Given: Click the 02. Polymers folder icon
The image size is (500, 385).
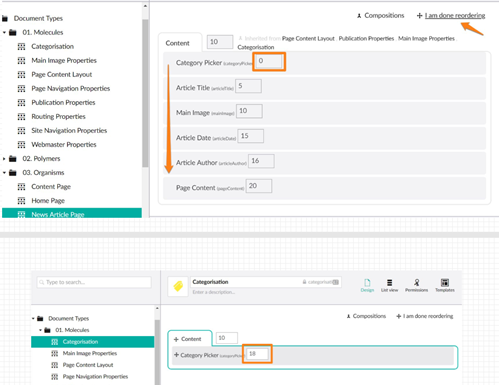Looking at the screenshot, I should click(13, 158).
